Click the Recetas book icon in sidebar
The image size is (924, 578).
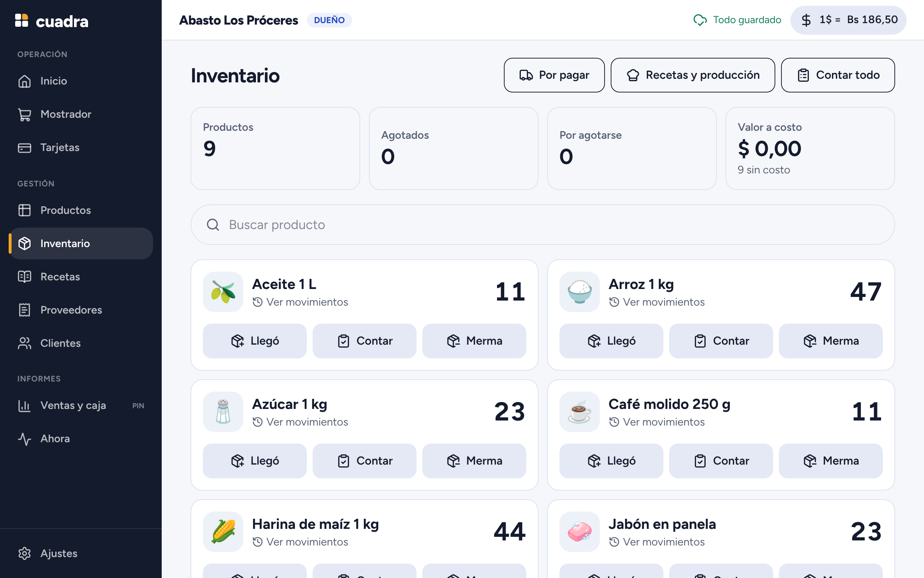click(x=25, y=277)
